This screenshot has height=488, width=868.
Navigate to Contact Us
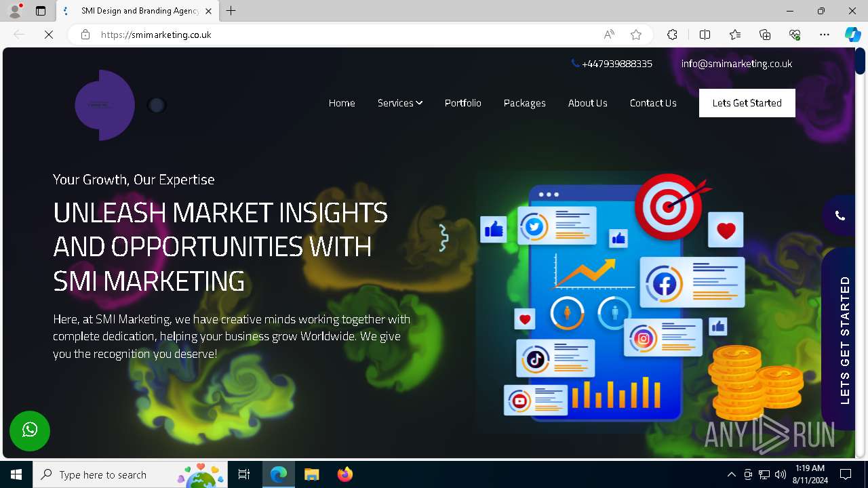click(x=653, y=103)
